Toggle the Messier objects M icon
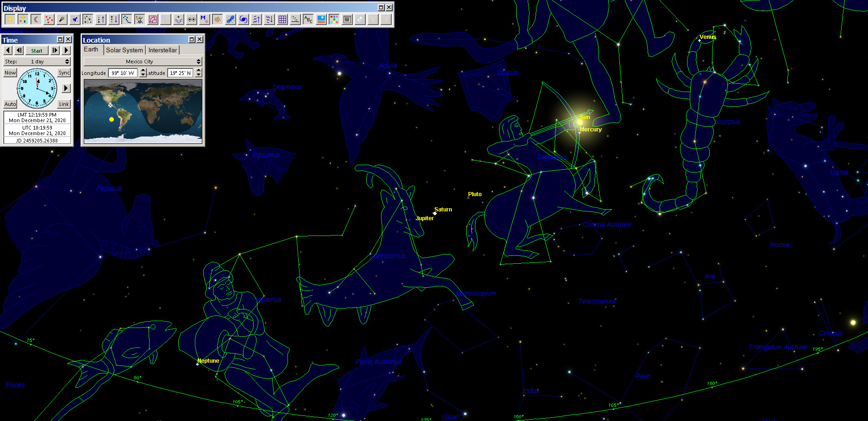 [204, 19]
